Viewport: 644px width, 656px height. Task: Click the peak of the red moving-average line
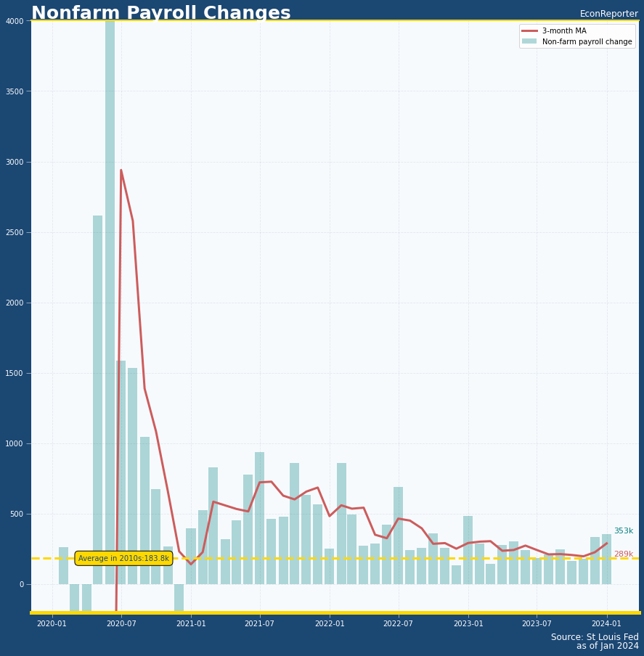pos(121,171)
